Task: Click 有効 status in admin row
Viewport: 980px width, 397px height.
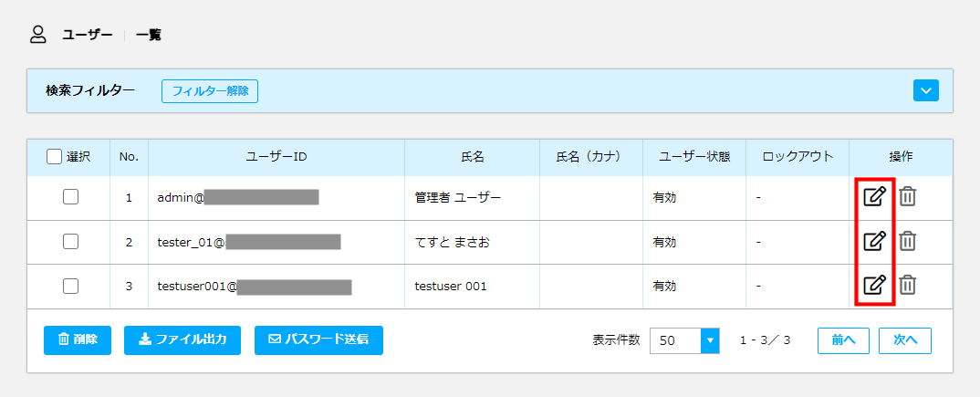Action: coord(664,197)
